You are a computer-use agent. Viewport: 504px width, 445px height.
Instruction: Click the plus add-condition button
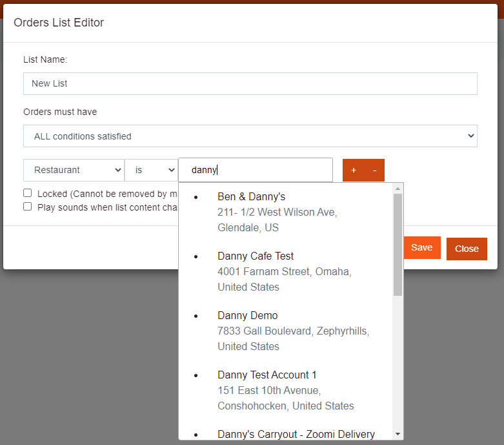tap(353, 170)
